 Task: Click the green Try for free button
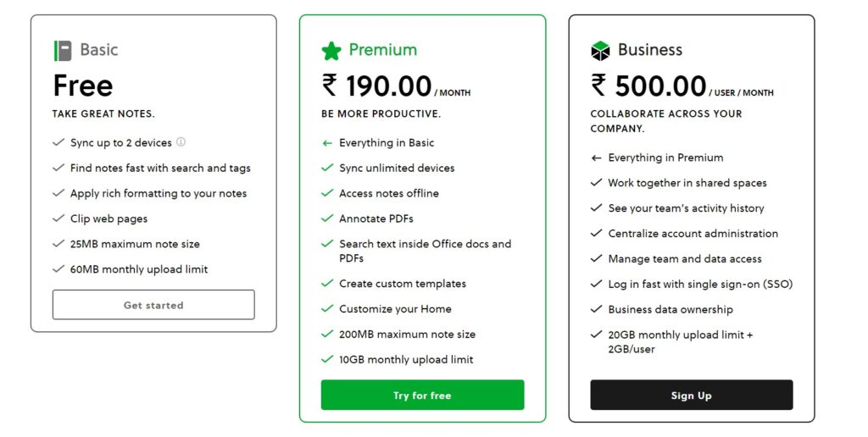pyautogui.click(x=422, y=395)
